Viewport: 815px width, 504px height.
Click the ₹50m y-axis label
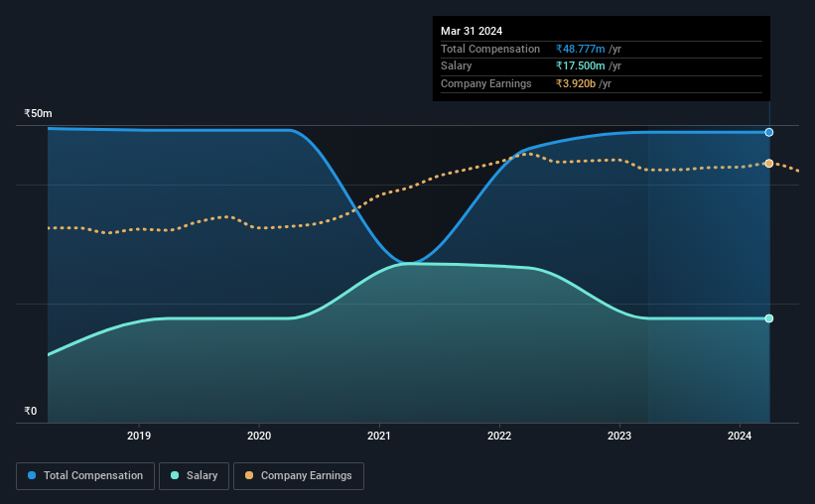38,113
